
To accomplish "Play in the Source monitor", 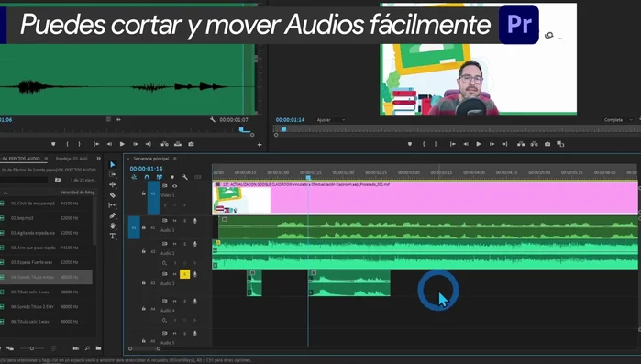I will [122, 144].
